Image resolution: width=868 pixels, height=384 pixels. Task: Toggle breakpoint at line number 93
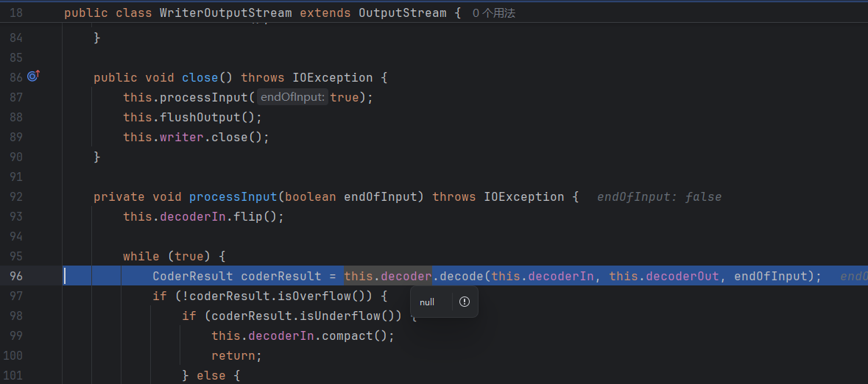pyautogui.click(x=16, y=216)
